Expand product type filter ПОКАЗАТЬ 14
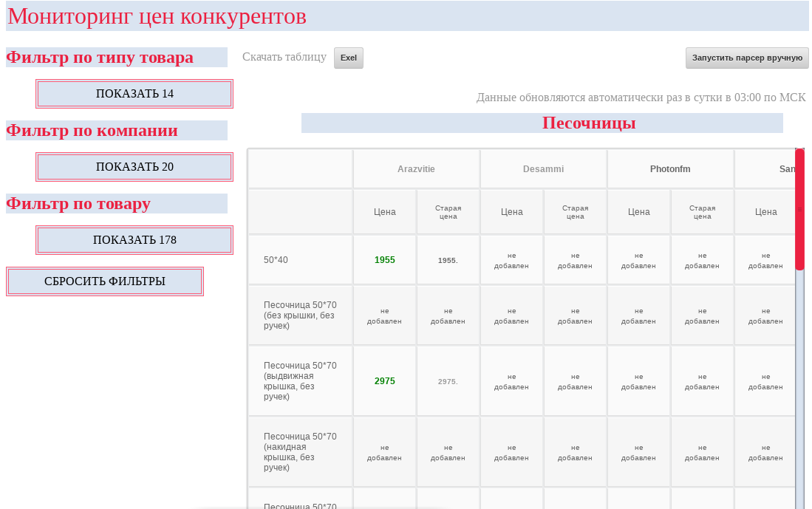Viewport: 812px width, 509px height. pyautogui.click(x=134, y=94)
